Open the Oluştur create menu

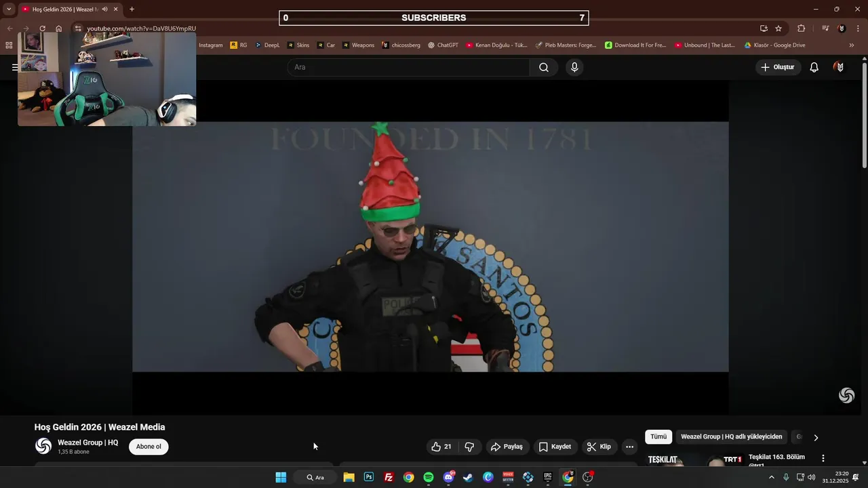[778, 67]
